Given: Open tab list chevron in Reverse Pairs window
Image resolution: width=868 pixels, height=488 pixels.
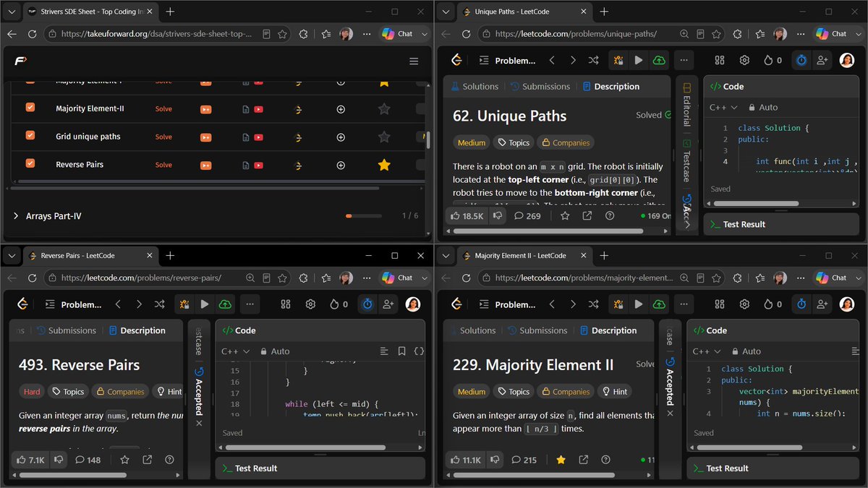Looking at the screenshot, I should [x=10, y=256].
